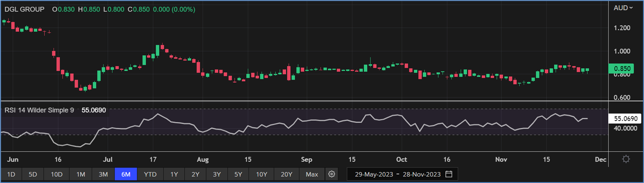This screenshot has height=183, width=644.
Task: Select the 3Y time range
Action: pos(217,174)
